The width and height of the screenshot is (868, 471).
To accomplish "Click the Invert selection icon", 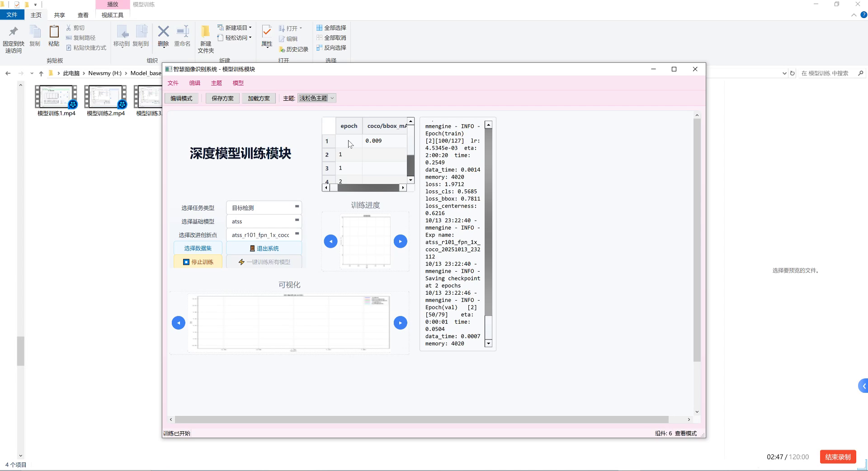I will point(319,47).
